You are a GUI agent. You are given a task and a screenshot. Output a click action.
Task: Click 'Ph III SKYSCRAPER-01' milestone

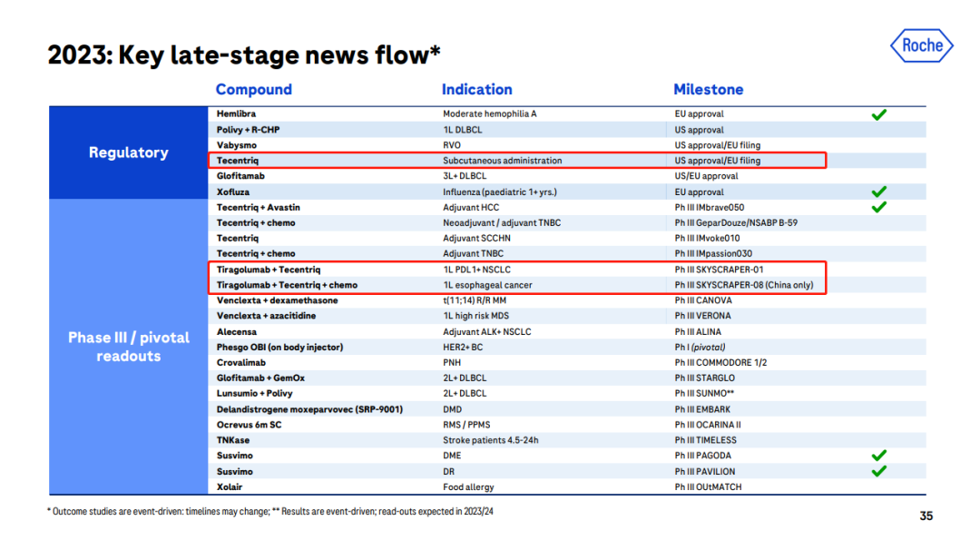click(719, 270)
